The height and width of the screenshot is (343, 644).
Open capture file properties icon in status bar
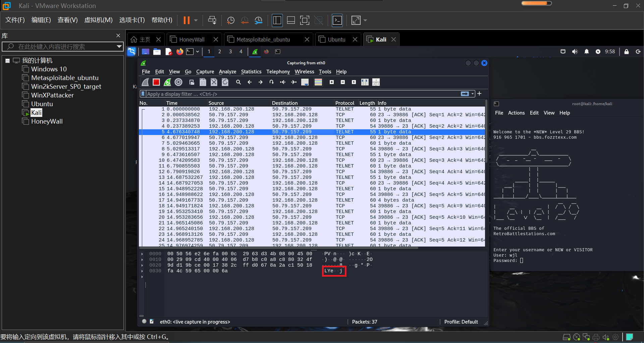click(x=152, y=322)
